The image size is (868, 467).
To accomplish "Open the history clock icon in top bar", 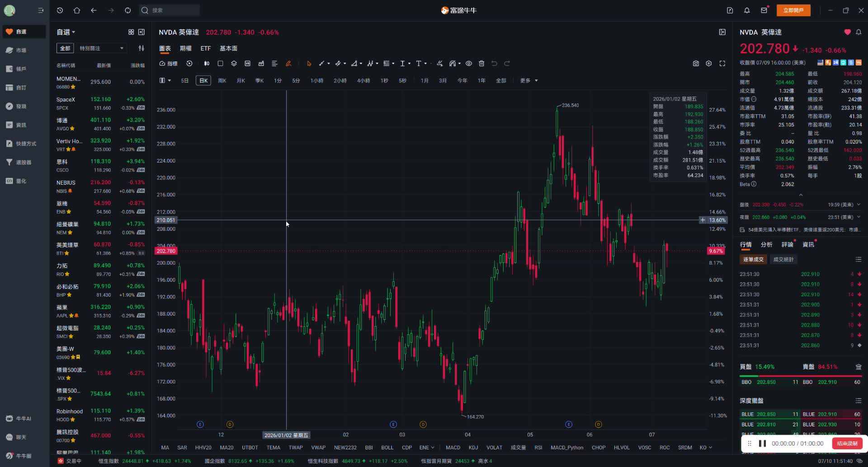I will [60, 10].
